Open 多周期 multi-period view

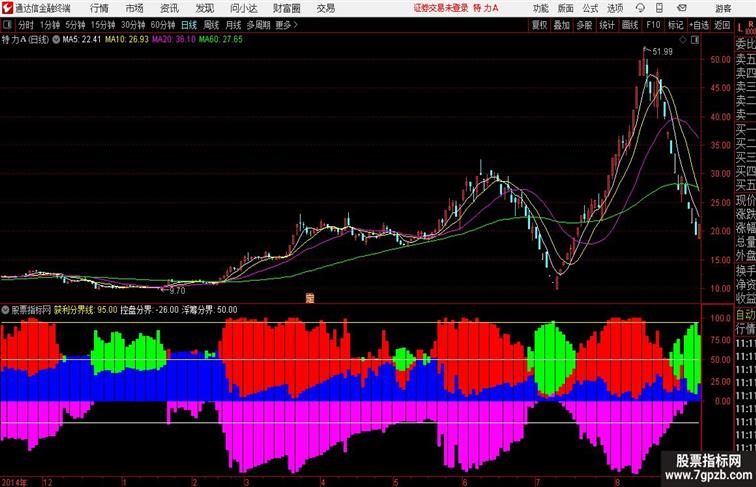tap(258, 25)
